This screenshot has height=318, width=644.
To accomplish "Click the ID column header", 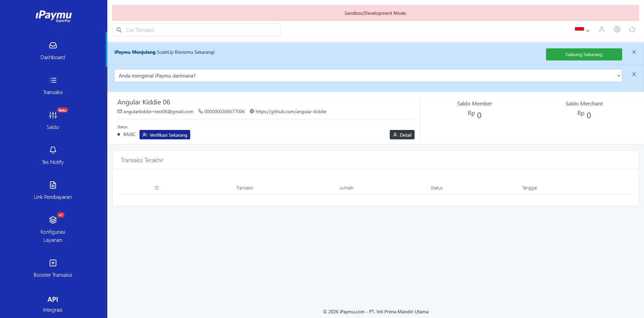I will 157,188.
